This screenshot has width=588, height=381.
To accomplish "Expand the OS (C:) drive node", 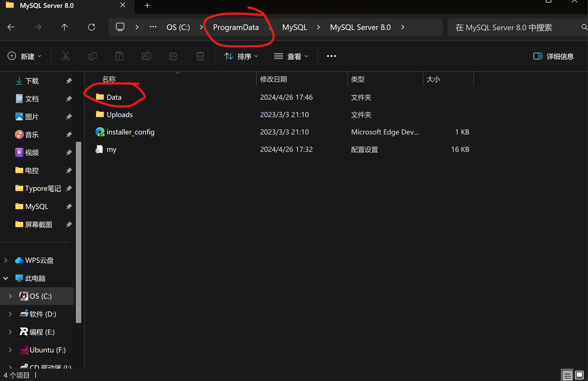I will pyautogui.click(x=10, y=296).
